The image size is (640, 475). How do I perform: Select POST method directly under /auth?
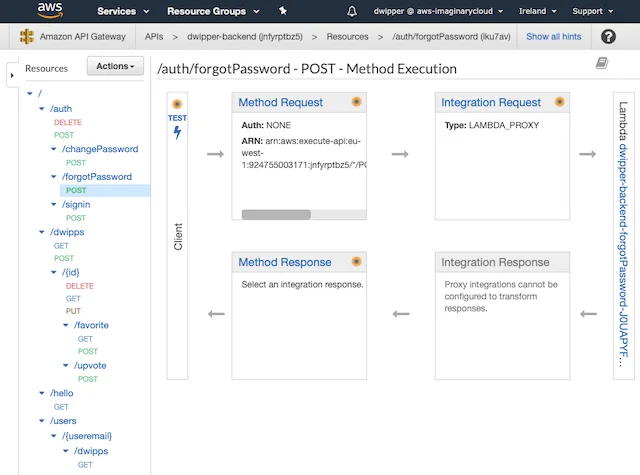pyautogui.click(x=64, y=135)
